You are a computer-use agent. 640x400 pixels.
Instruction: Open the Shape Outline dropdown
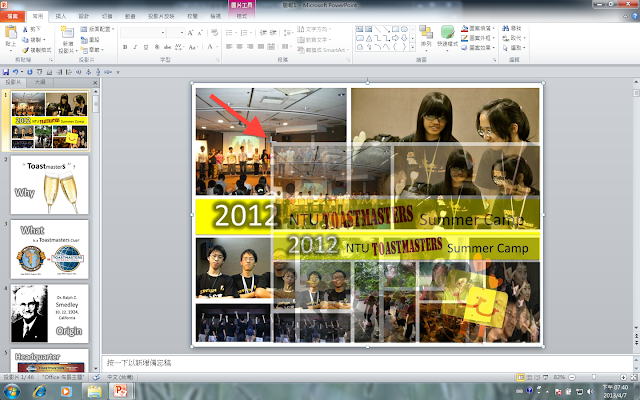click(478, 38)
